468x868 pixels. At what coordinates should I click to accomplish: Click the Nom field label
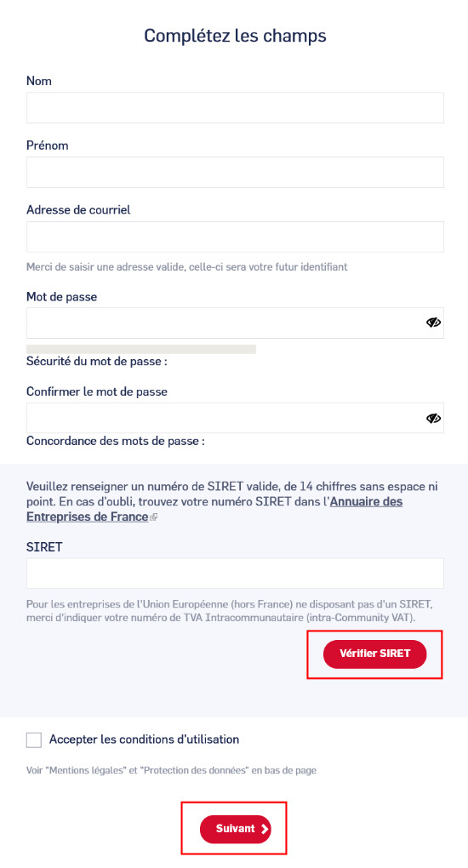tap(39, 81)
